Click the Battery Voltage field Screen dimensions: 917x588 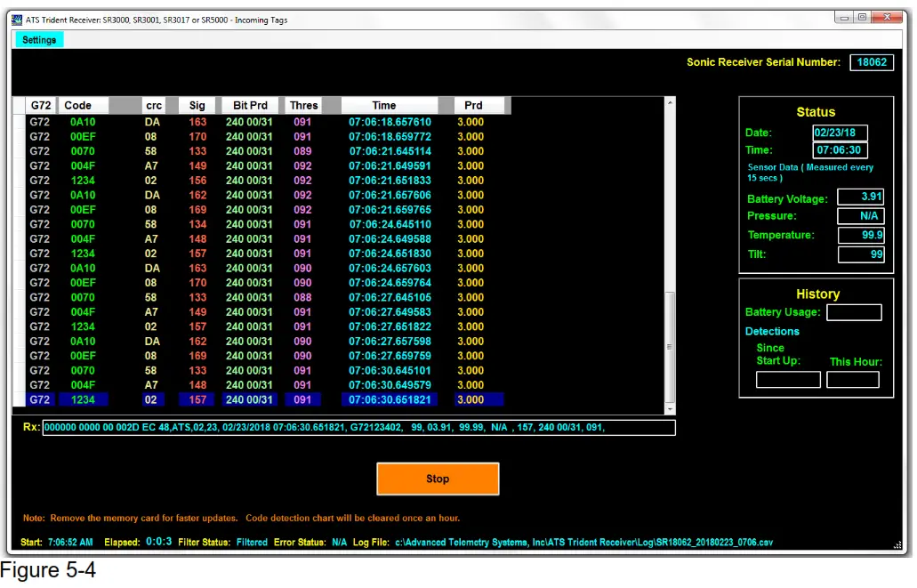tap(861, 197)
